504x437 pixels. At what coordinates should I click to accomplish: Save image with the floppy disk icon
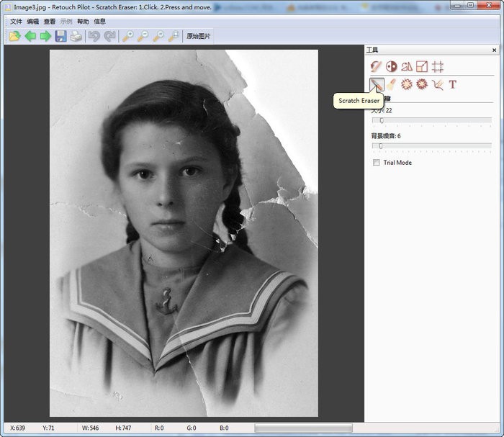[x=60, y=36]
